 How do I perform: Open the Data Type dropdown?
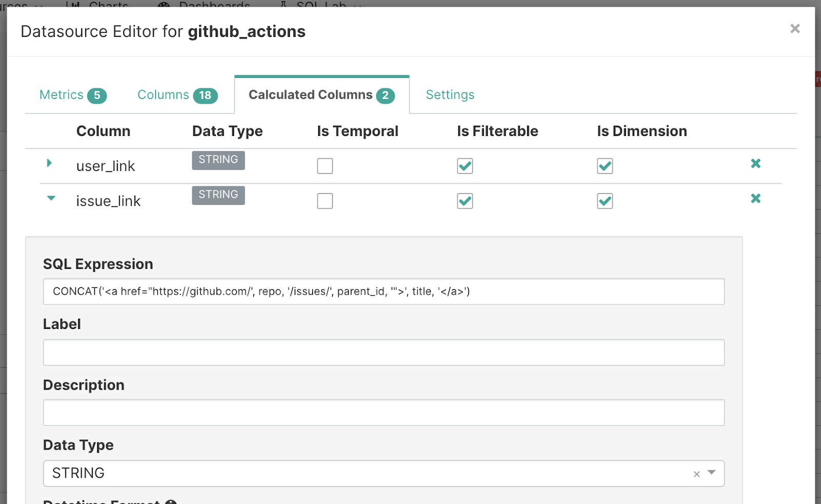(712, 473)
